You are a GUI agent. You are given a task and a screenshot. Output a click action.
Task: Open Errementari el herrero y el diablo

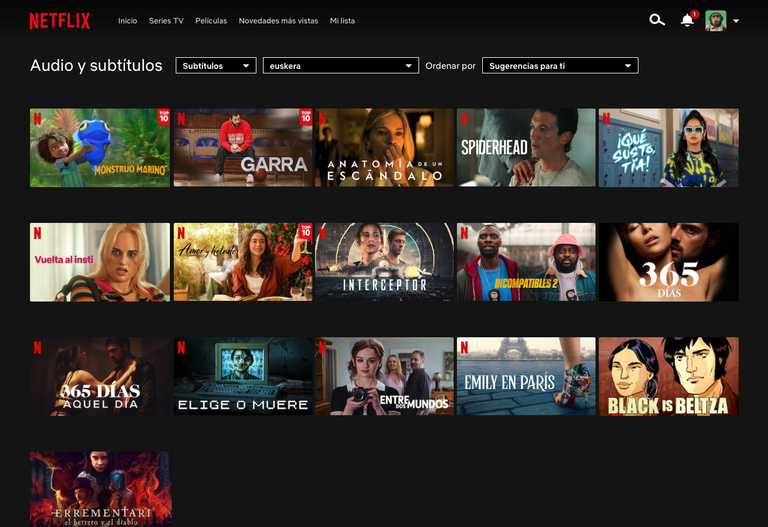[100, 489]
